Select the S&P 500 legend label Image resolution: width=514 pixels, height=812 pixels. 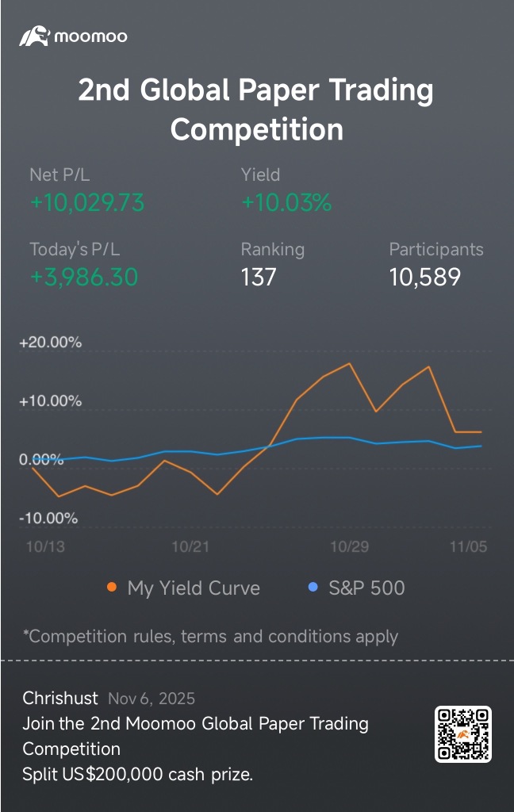point(366,588)
